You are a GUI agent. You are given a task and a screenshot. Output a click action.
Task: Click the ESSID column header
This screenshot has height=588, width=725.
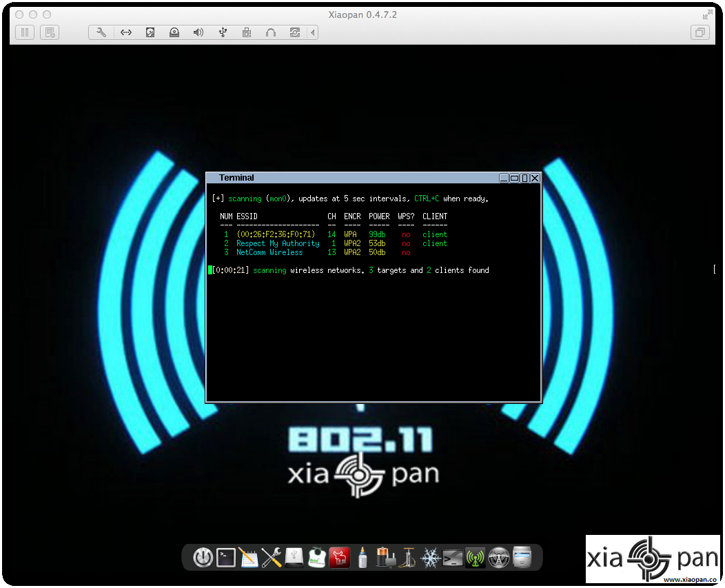tap(247, 216)
